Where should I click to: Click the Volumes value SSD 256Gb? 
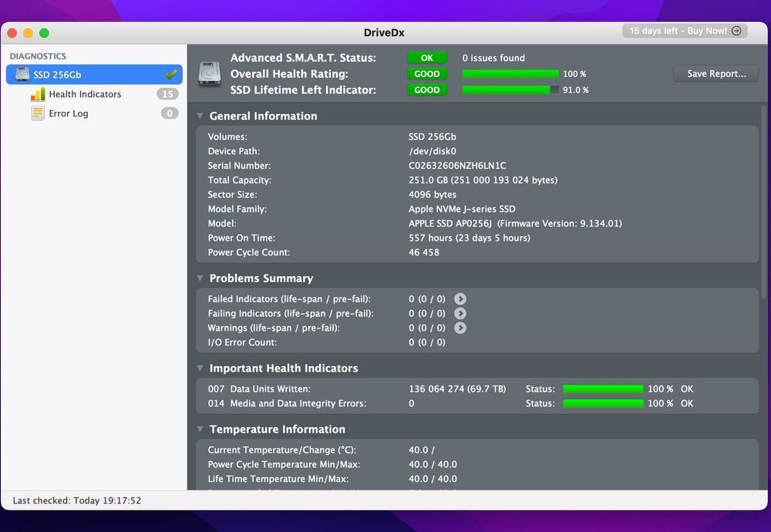[433, 136]
